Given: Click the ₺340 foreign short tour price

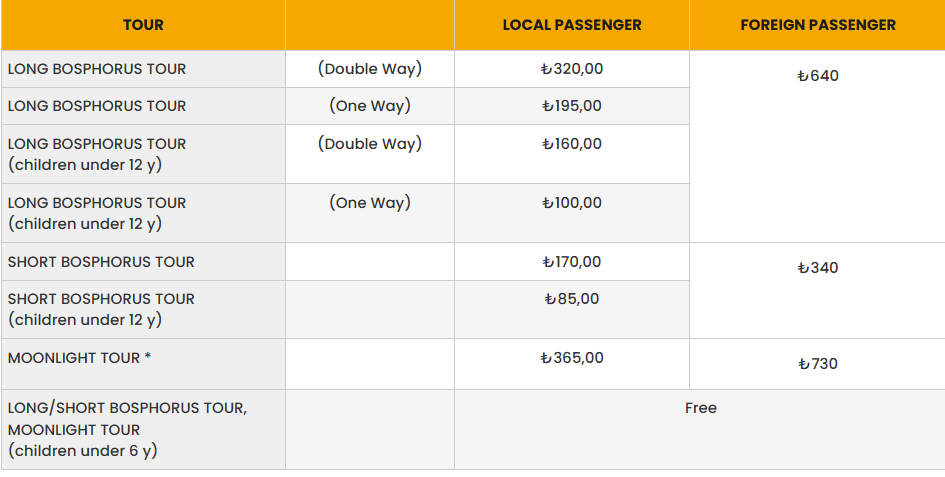Looking at the screenshot, I should [x=818, y=268].
